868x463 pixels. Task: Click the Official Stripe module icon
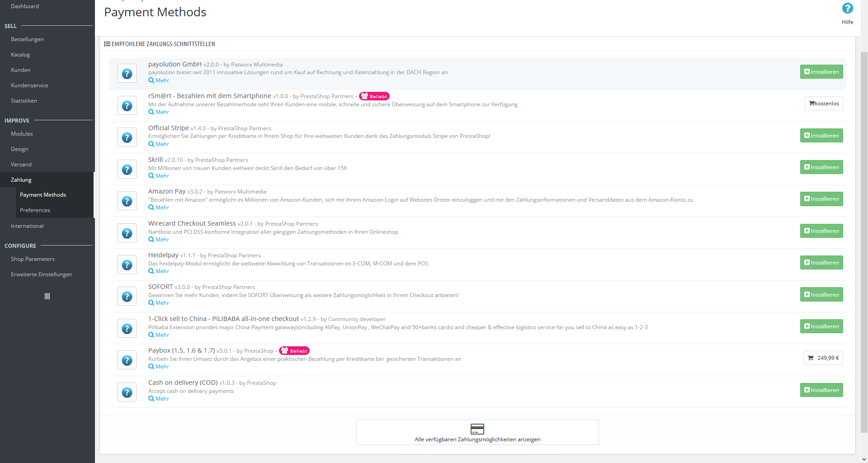127,137
